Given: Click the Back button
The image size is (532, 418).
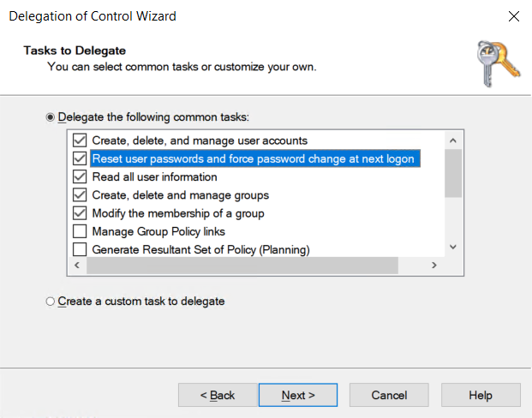Looking at the screenshot, I should (x=217, y=395).
